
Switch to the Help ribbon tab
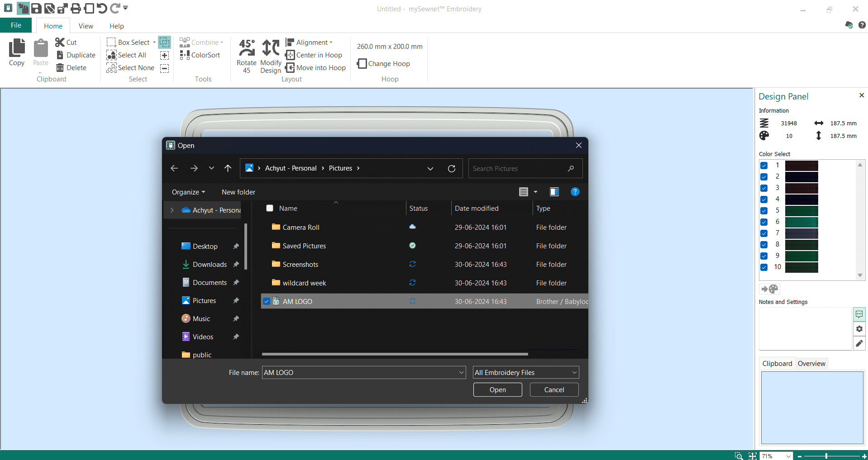point(116,26)
